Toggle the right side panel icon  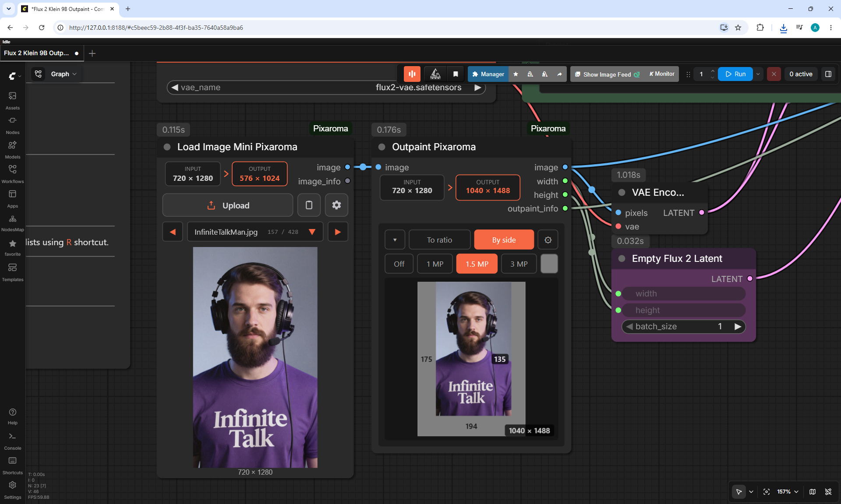[828, 74]
